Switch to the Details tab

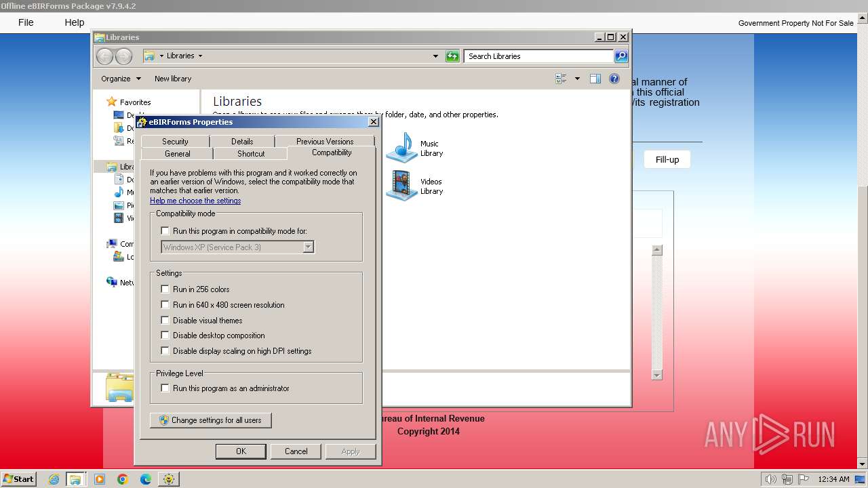(242, 141)
